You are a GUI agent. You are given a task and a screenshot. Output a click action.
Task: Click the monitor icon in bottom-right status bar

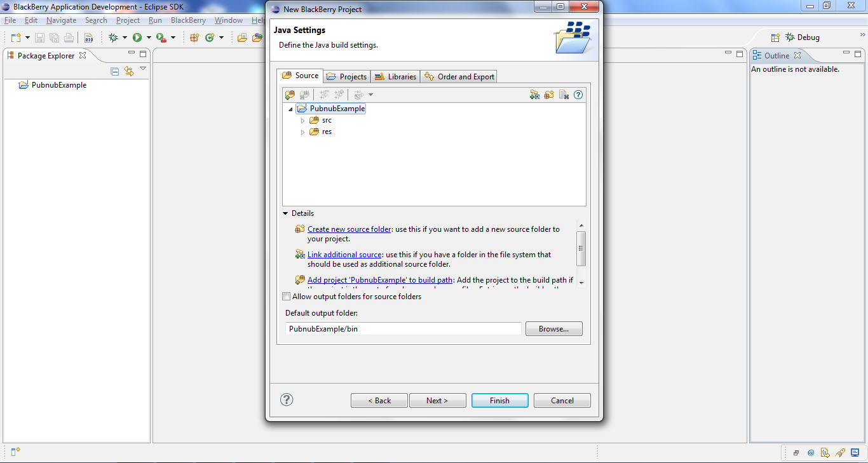point(855,453)
